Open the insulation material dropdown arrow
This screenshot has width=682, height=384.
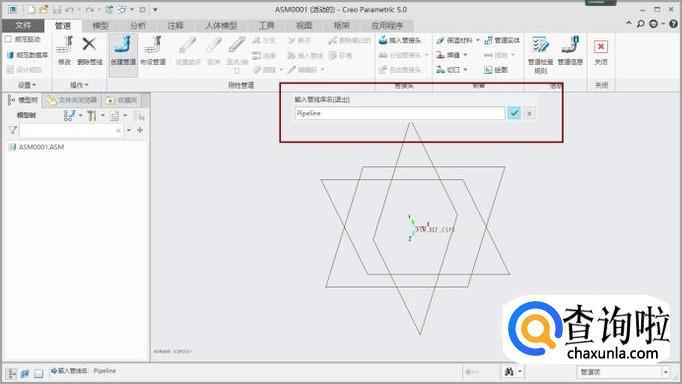pyautogui.click(x=478, y=40)
